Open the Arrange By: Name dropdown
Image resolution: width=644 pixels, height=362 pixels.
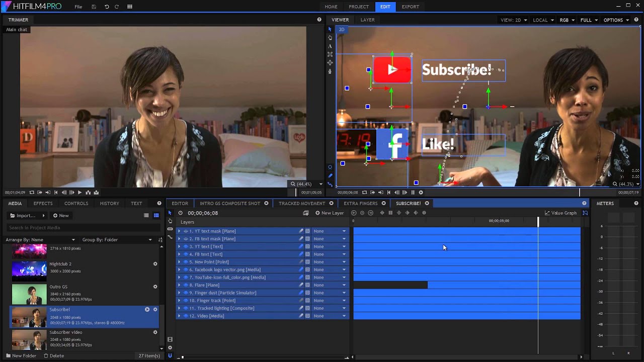(40, 240)
